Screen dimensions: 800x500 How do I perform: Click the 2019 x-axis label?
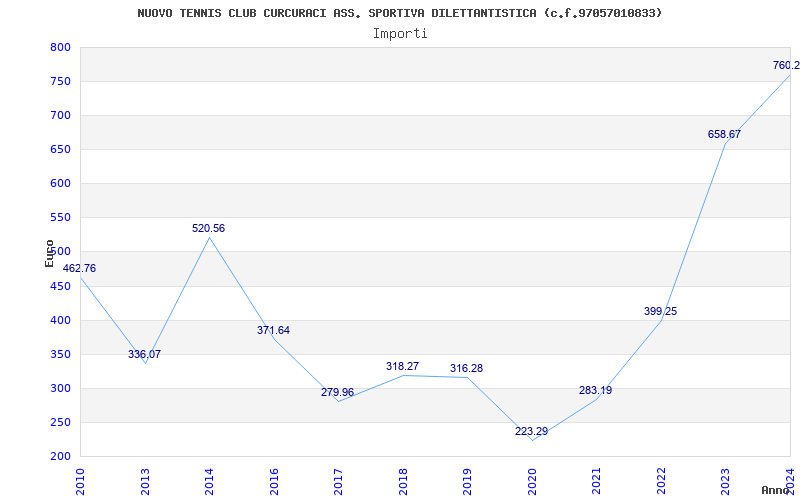pyautogui.click(x=467, y=481)
